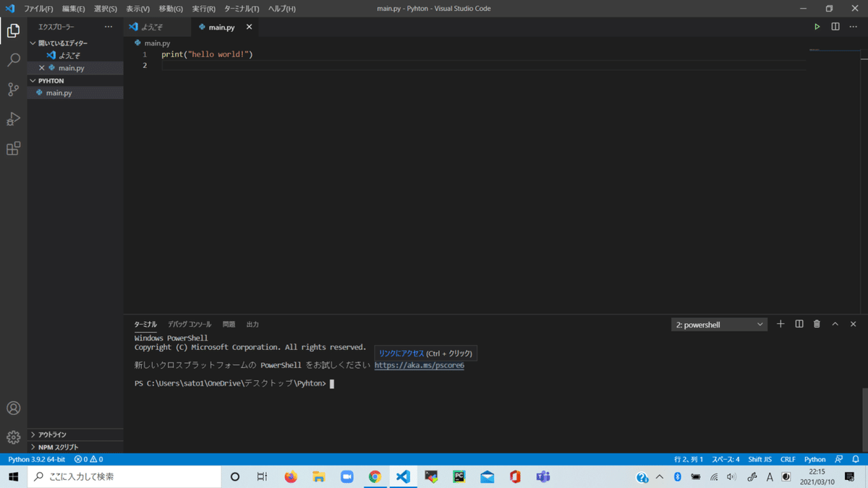Change line ending via CRLF
Viewport: 868px width, 488px height.
click(x=788, y=459)
